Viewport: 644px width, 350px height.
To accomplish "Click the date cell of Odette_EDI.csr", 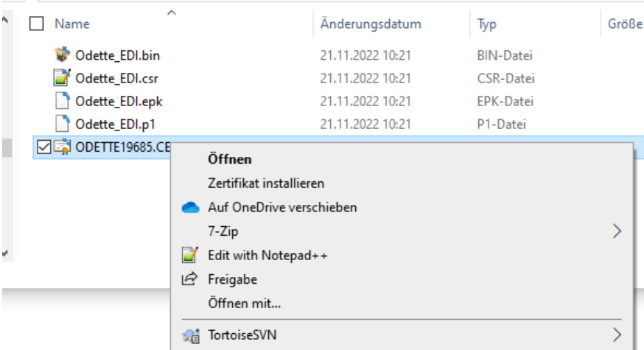I will (365, 78).
